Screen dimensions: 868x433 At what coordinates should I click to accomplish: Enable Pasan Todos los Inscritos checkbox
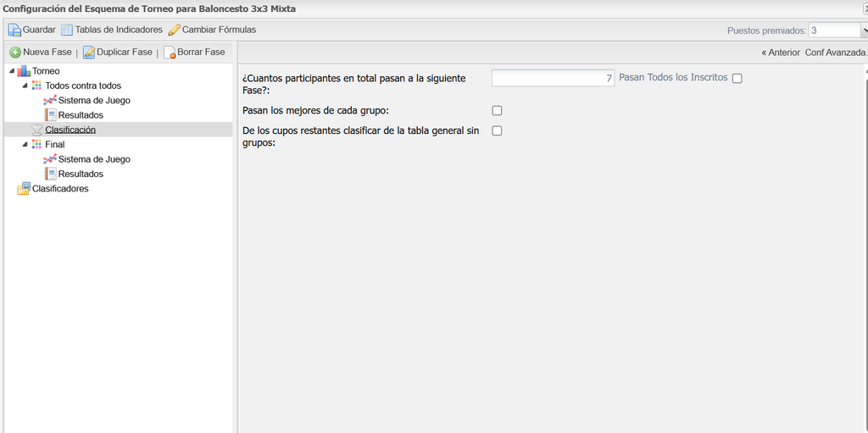click(x=737, y=79)
